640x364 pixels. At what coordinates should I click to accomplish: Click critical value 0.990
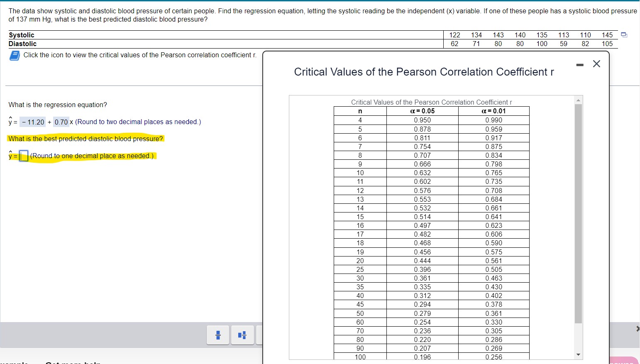494,120
